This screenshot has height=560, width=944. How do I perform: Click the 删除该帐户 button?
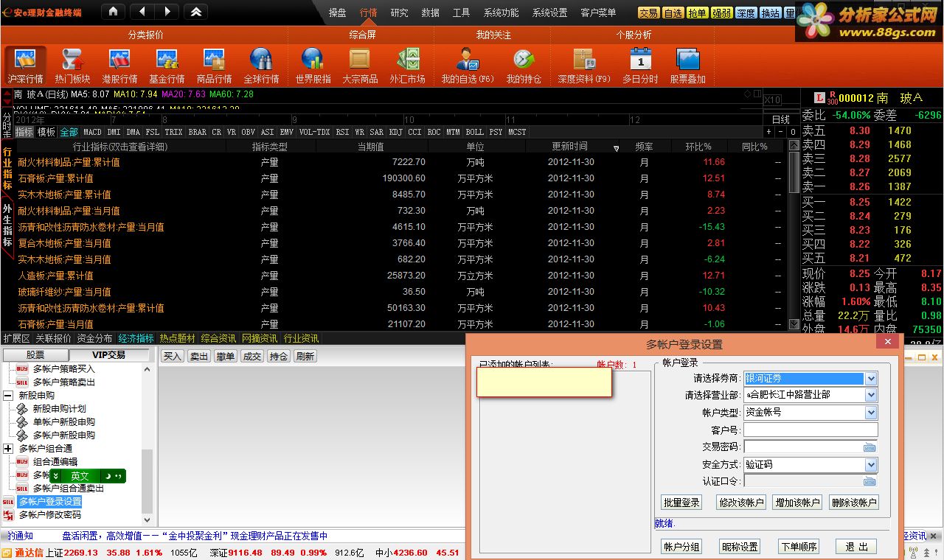coord(854,503)
